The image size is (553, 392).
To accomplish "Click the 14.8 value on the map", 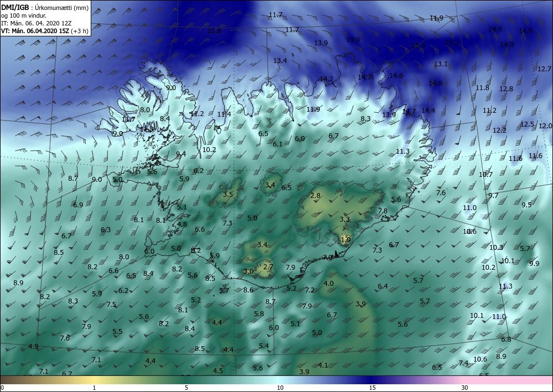I will [x=436, y=83].
